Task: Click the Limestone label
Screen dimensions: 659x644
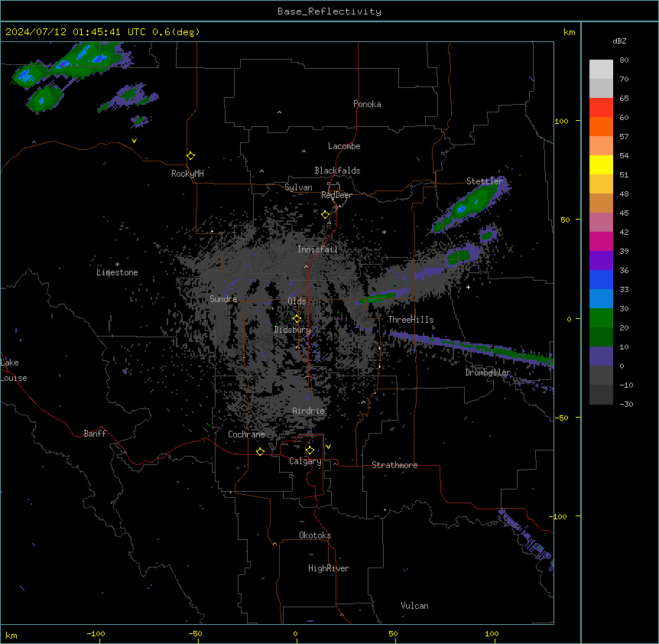Action: [117, 272]
